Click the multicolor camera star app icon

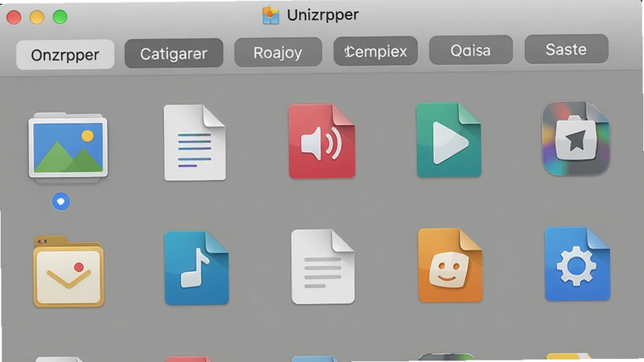(576, 138)
